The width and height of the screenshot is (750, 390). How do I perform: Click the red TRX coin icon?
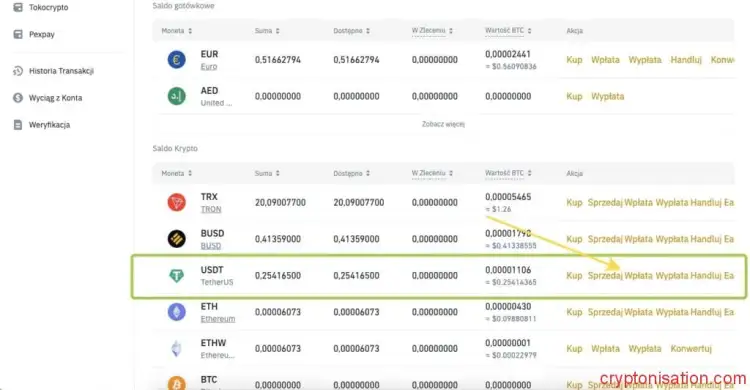tap(176, 202)
